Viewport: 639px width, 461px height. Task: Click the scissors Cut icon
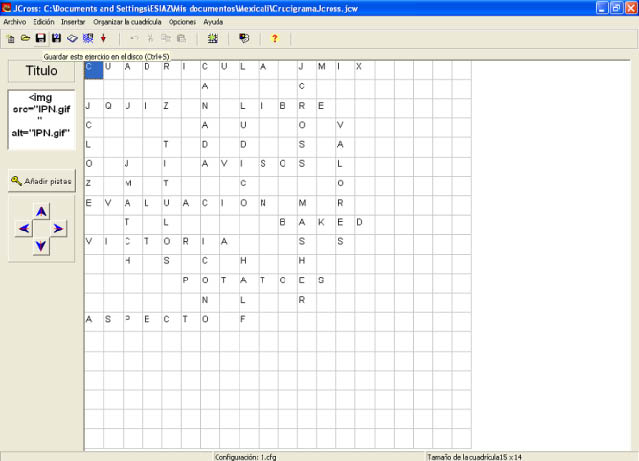[x=150, y=38]
